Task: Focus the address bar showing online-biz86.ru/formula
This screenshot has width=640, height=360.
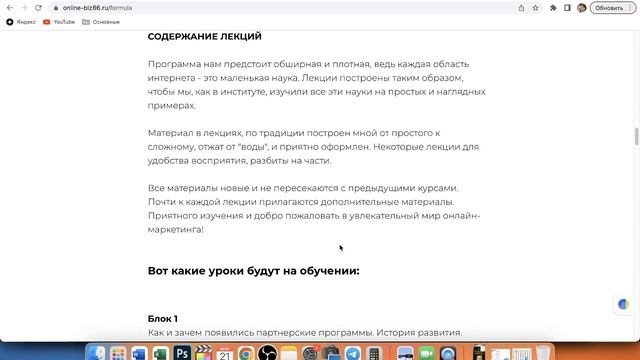Action: pos(282,8)
